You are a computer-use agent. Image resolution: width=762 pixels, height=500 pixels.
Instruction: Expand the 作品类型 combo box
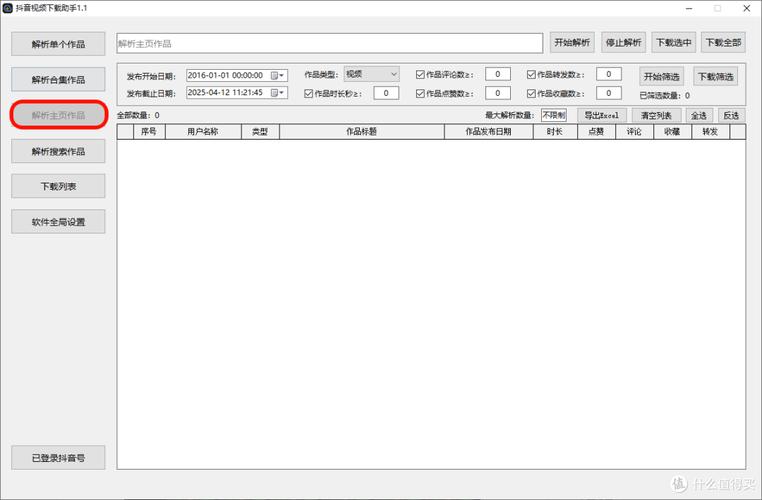371,74
